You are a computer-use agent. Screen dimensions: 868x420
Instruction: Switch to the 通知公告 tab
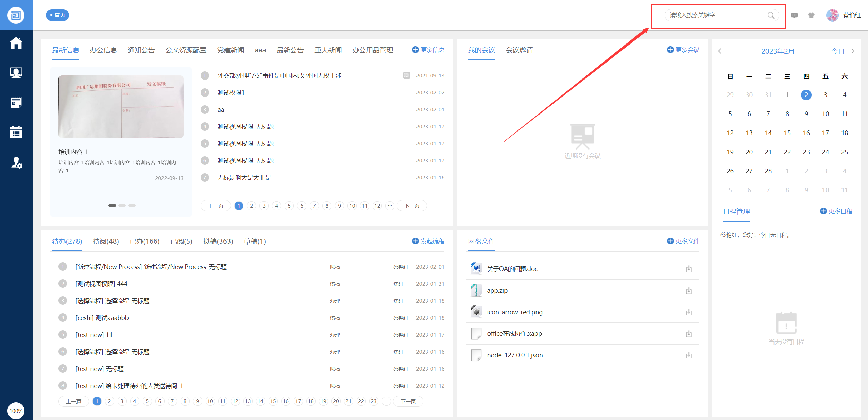(x=141, y=50)
